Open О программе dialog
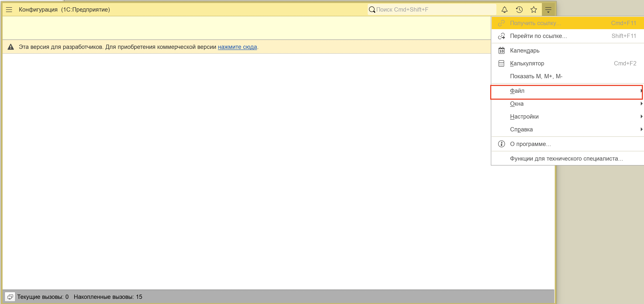The height and width of the screenshot is (304, 644). (x=567, y=144)
